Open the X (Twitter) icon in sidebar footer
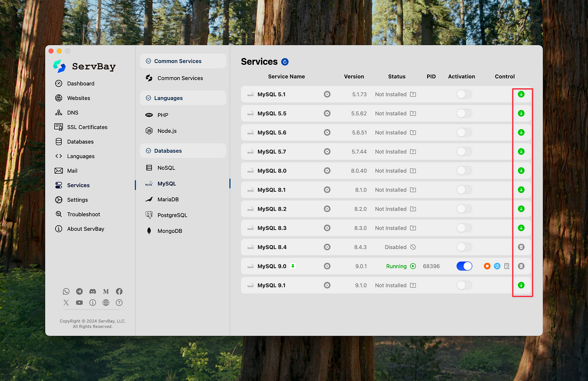Image resolution: width=588 pixels, height=381 pixels. [66, 303]
